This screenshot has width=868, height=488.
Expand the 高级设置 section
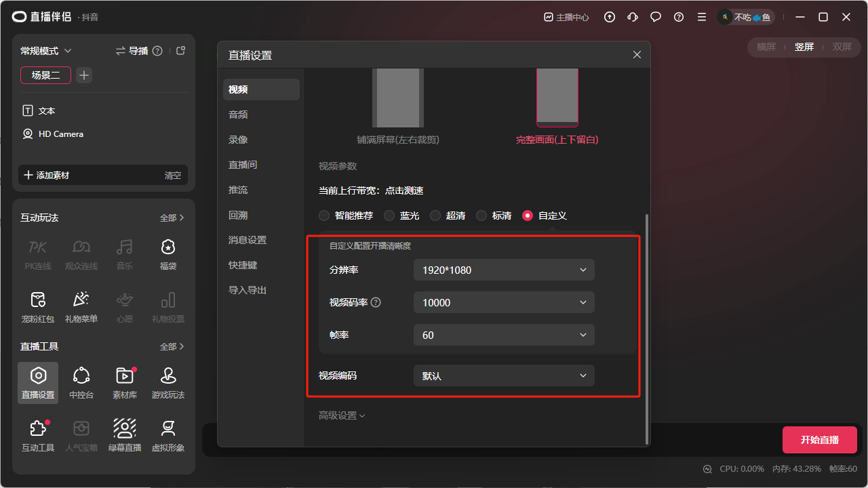342,415
